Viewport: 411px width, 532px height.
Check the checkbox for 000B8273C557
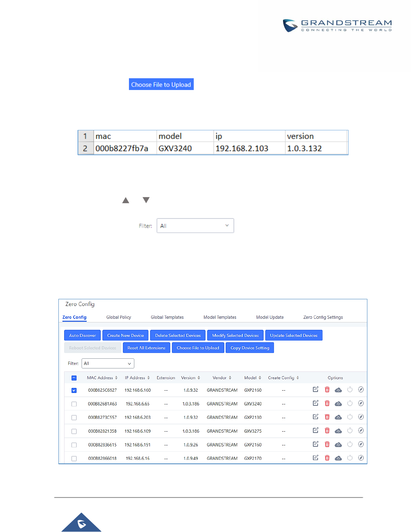click(x=74, y=417)
